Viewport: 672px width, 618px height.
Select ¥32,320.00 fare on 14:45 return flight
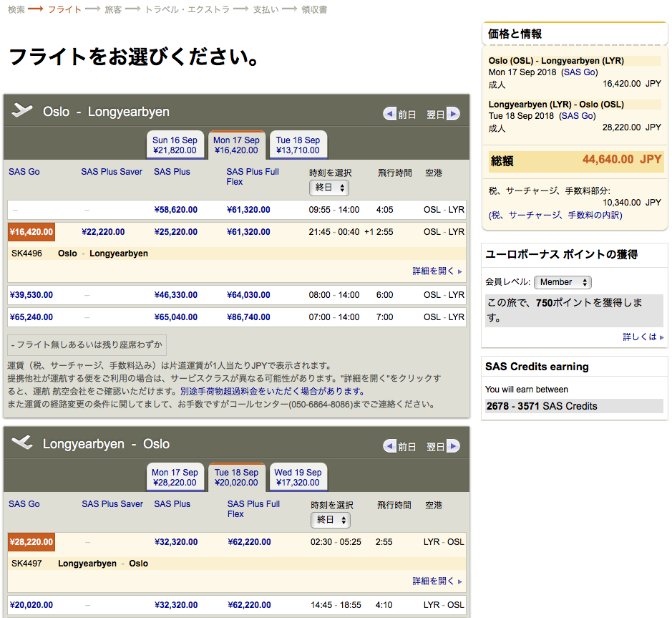(176, 605)
